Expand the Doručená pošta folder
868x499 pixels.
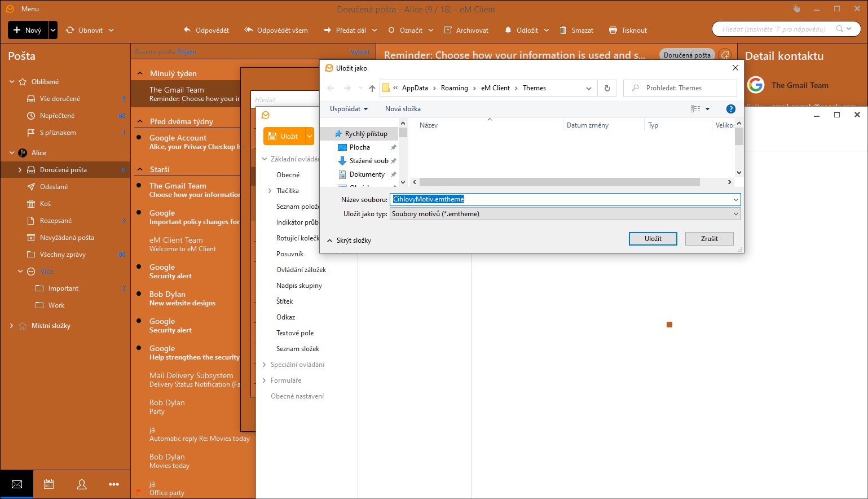point(20,170)
